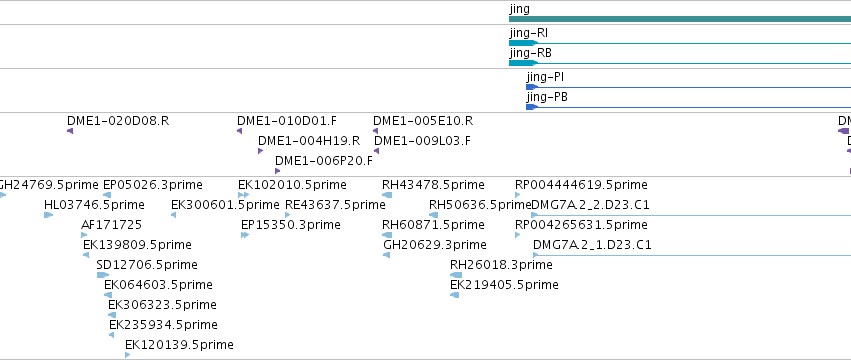Click the jing-RI transcript exon block
The image size is (851, 360).
point(523,43)
